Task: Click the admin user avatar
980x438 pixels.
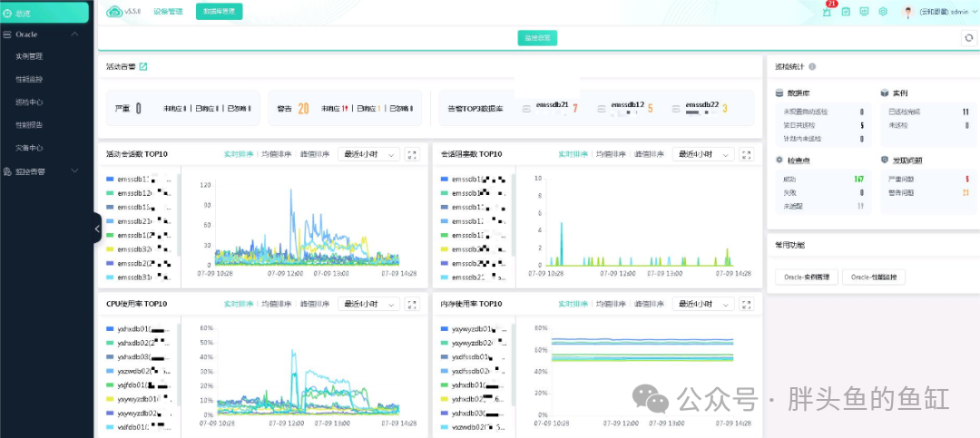Action: [908, 11]
